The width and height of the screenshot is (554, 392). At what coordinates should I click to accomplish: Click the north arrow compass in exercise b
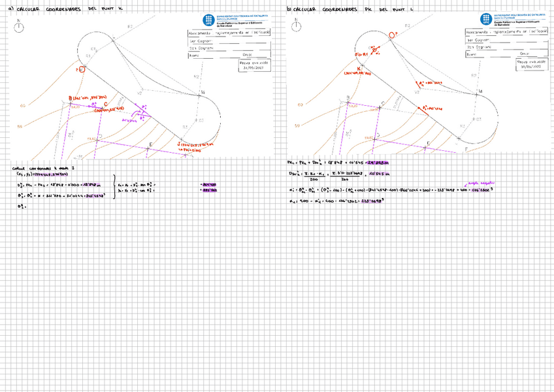tap(298, 27)
